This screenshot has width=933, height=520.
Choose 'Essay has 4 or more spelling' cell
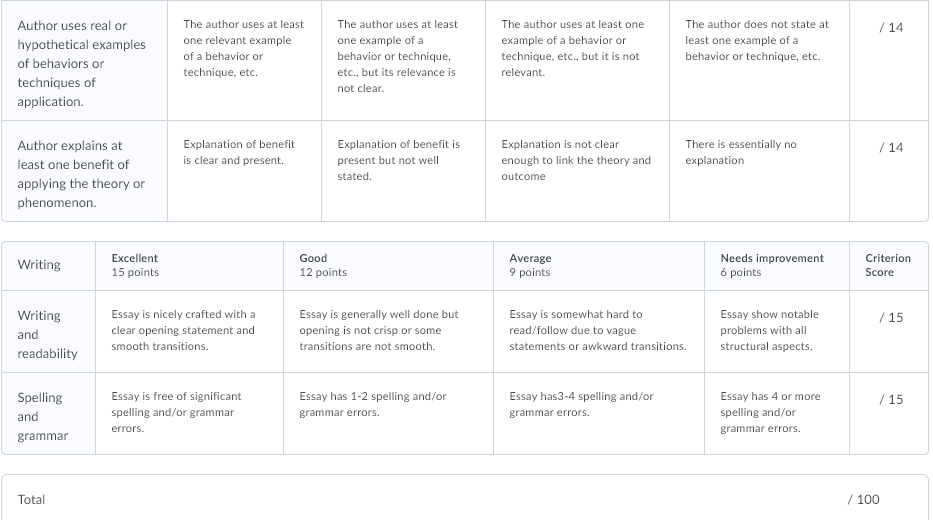tap(777, 414)
